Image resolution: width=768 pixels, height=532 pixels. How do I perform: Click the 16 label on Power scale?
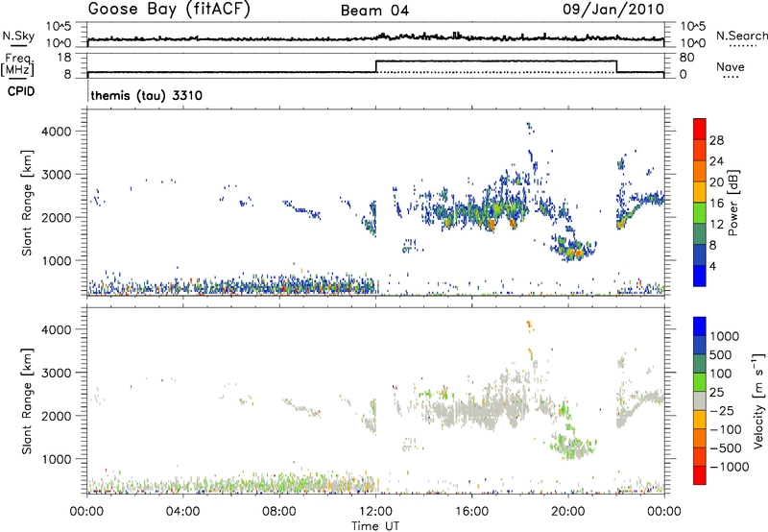pos(716,204)
